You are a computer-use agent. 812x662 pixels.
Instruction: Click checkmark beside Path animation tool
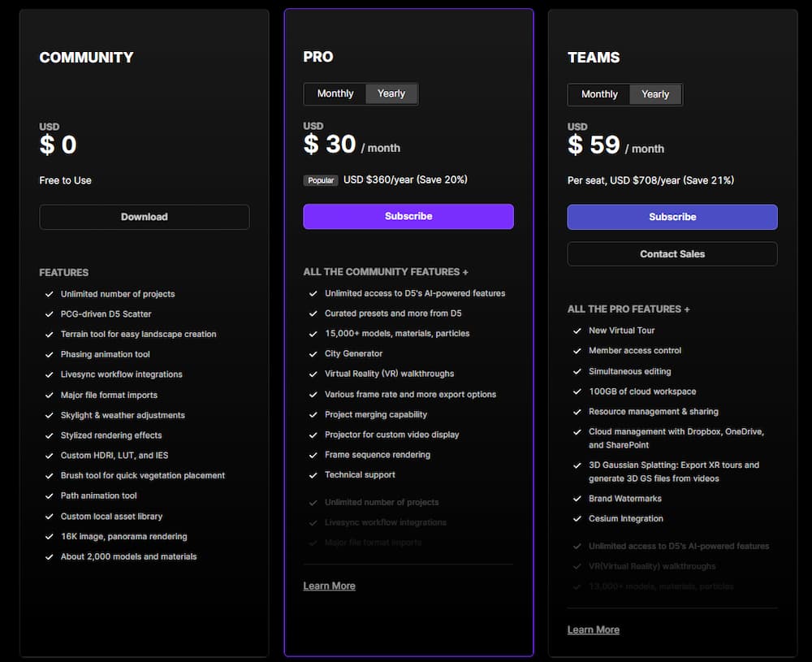click(x=50, y=495)
